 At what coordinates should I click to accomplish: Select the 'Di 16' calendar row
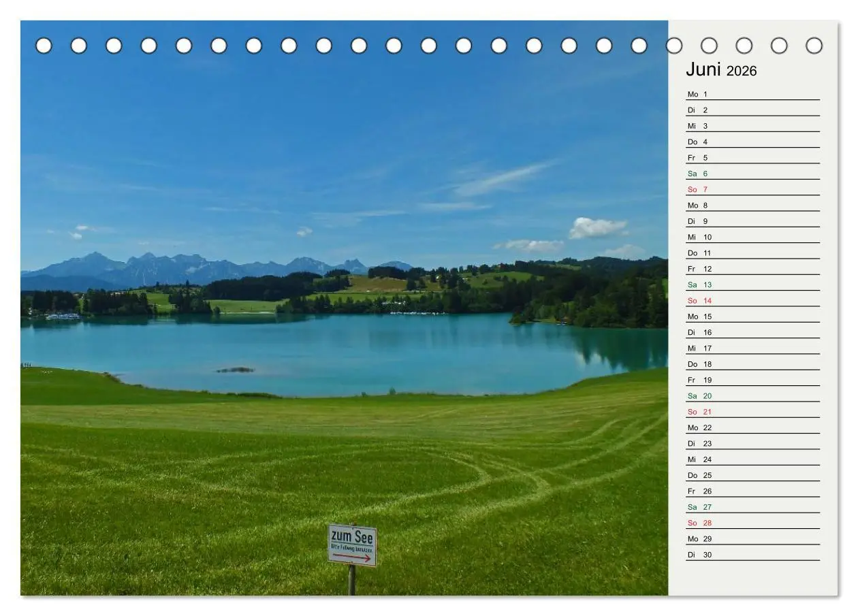coord(752,332)
